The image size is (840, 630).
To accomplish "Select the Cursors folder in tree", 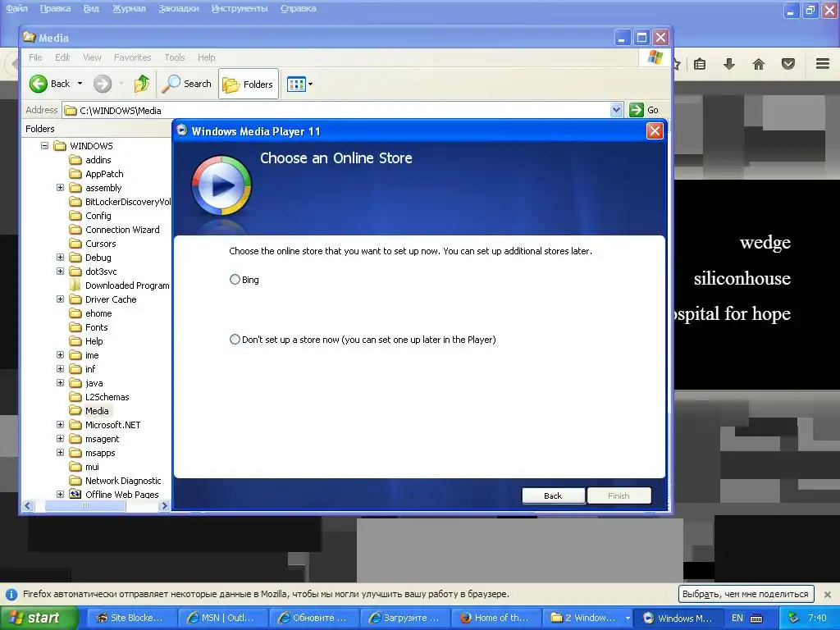I will pyautogui.click(x=100, y=243).
